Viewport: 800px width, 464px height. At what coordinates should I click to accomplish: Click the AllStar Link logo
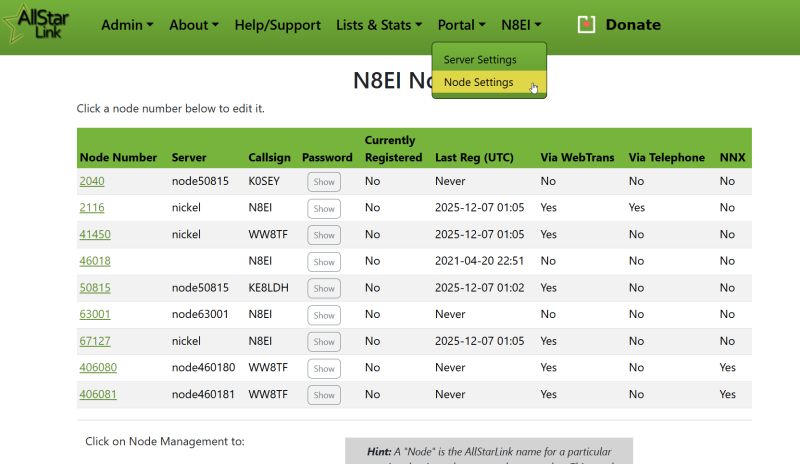click(x=36, y=24)
